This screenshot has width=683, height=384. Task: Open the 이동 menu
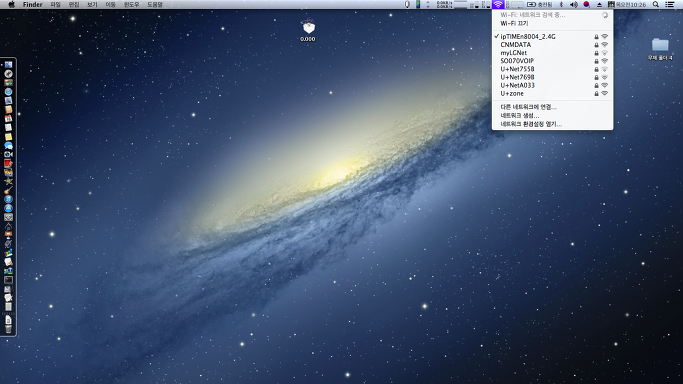point(111,4)
